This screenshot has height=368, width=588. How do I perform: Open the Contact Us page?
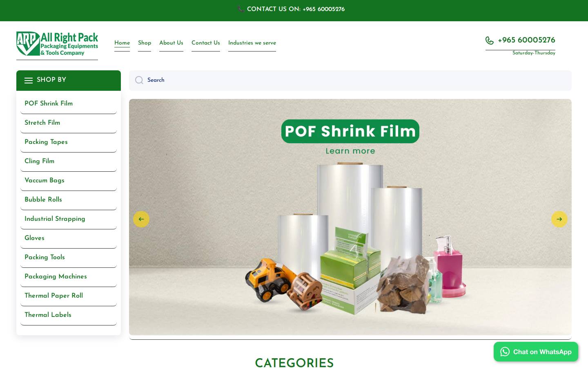(x=206, y=43)
